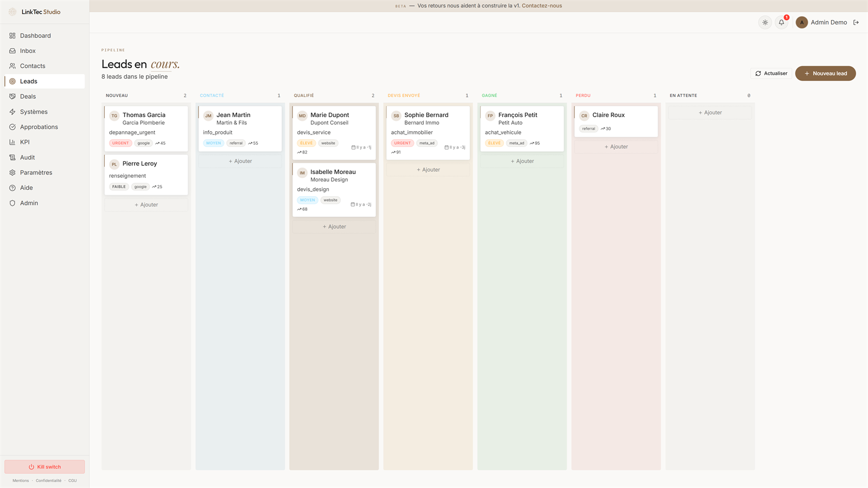
Task: Add a lead in Qualifié column
Action: coord(334,227)
